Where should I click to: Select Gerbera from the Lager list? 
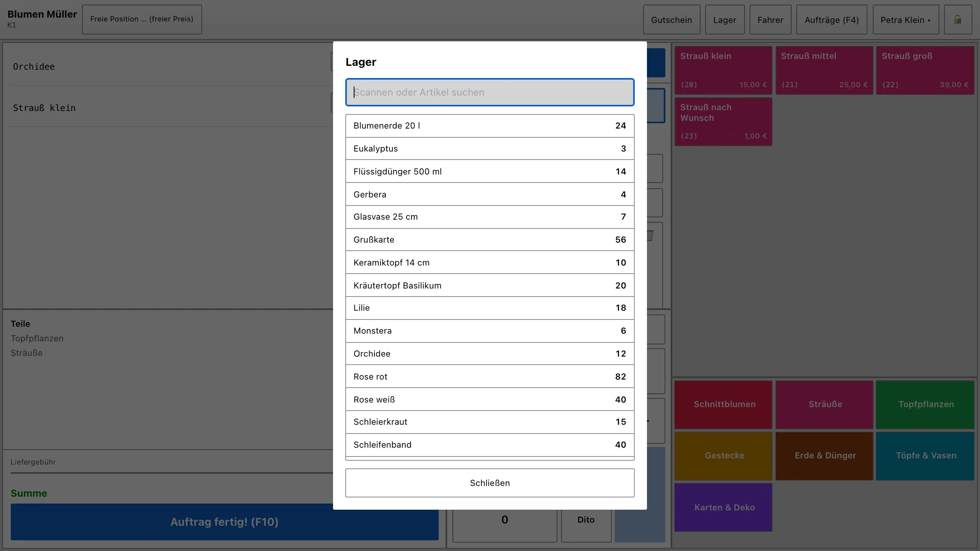[490, 194]
